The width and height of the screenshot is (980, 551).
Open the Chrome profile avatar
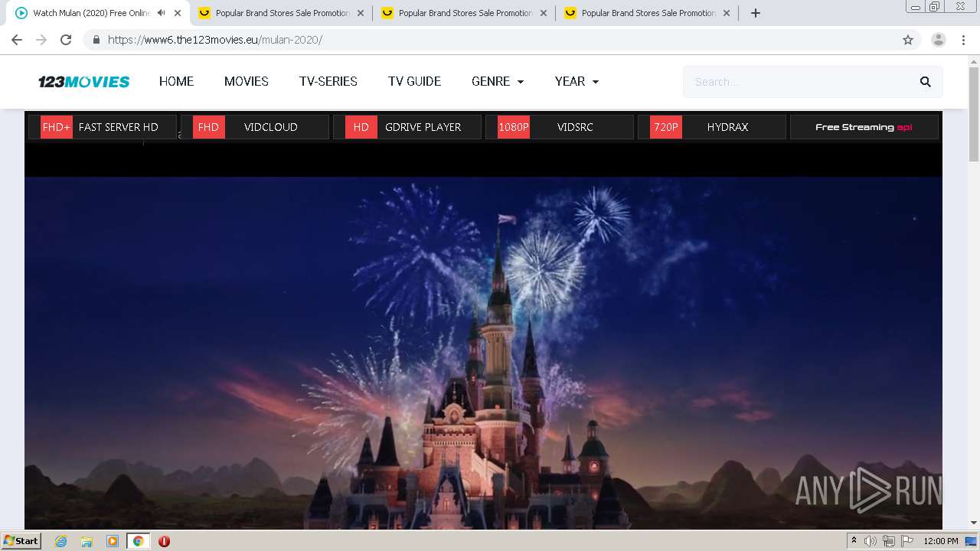click(x=939, y=40)
